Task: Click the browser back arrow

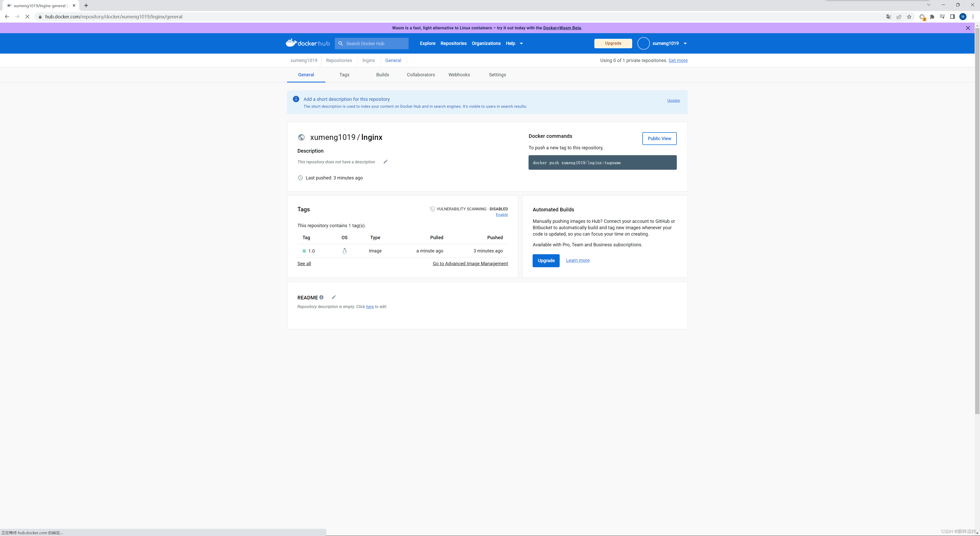Action: tap(7, 17)
